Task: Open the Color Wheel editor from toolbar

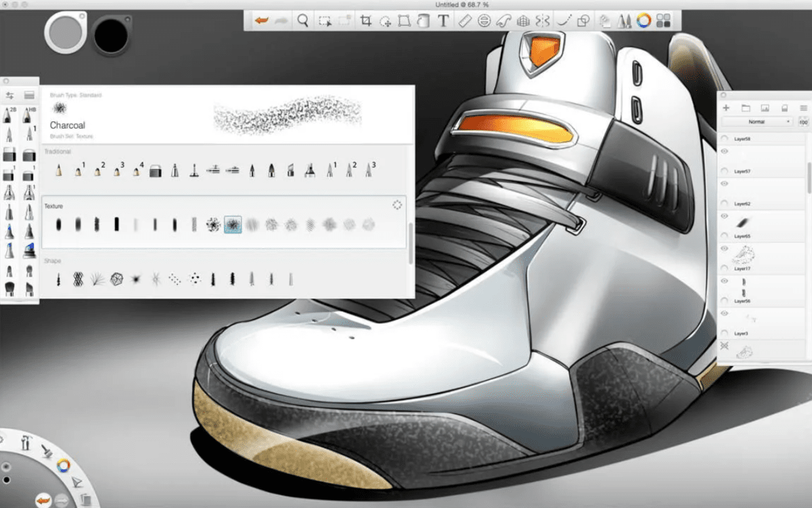Action: tap(644, 21)
